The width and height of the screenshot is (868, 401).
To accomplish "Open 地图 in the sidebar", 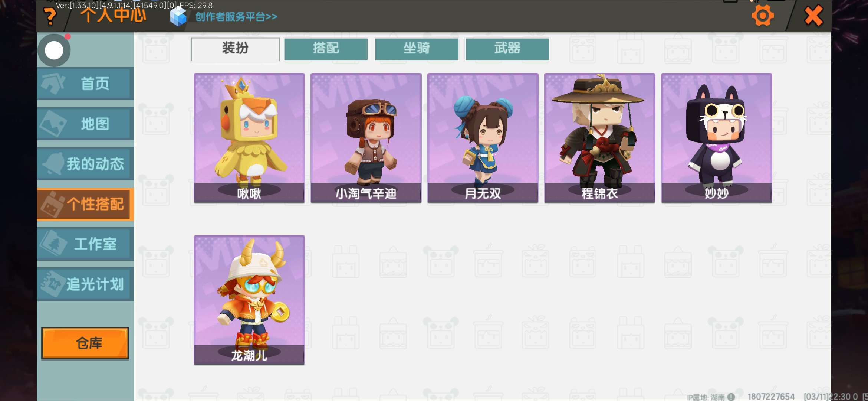I will point(85,124).
